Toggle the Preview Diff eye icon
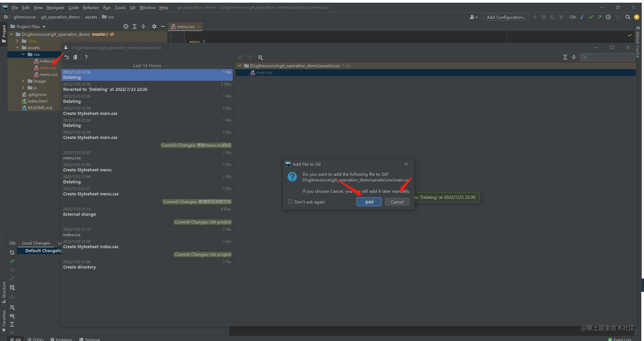The height and width of the screenshot is (341, 644). [x=12, y=316]
